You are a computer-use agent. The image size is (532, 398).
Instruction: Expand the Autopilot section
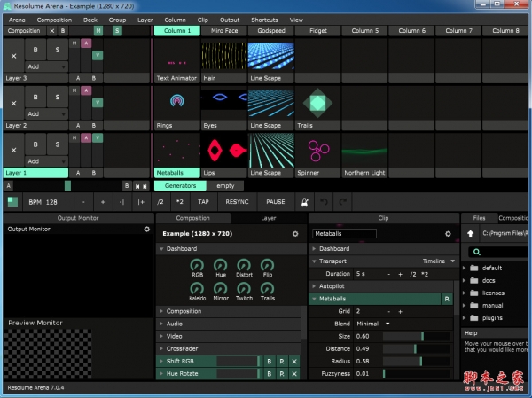click(333, 286)
